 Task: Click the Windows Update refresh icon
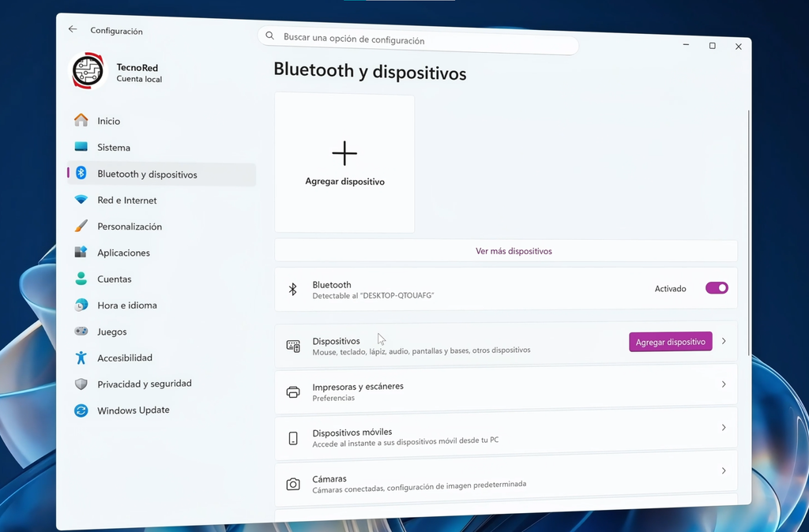(81, 410)
